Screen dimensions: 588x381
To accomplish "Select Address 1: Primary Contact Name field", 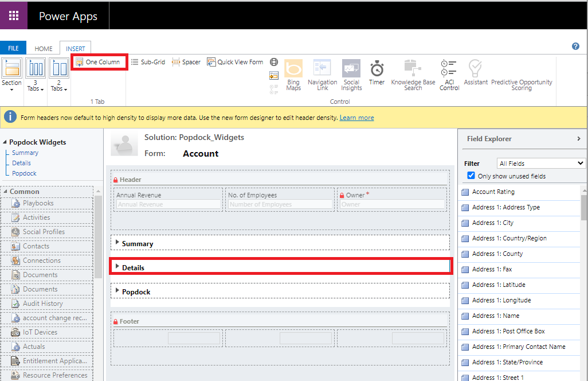I will [x=520, y=347].
